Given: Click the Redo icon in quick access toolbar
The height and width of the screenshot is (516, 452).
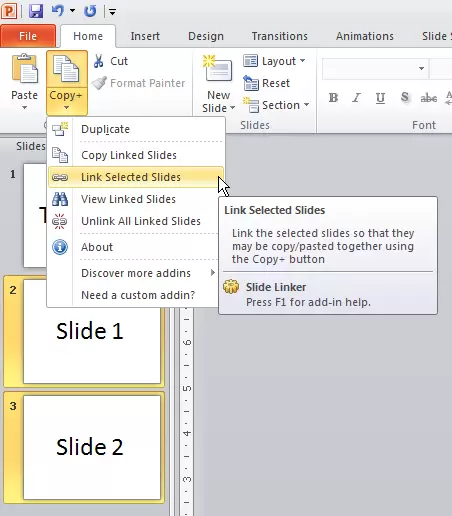Looking at the screenshot, I should [90, 11].
